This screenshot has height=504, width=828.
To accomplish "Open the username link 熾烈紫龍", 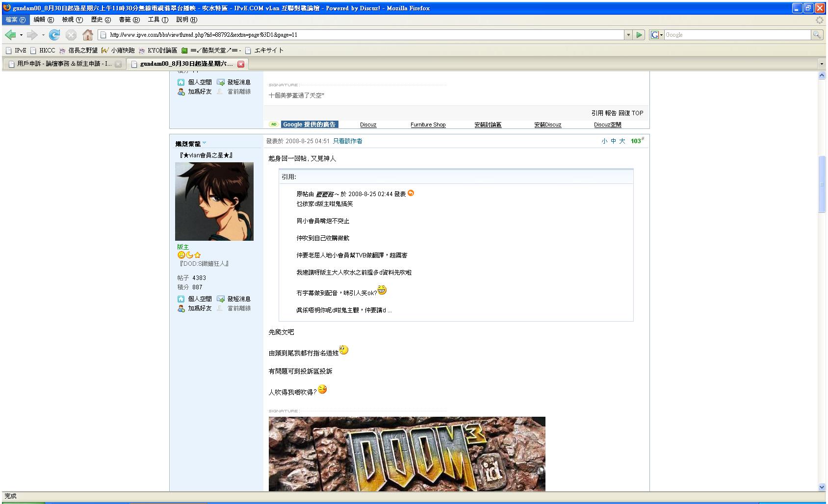I will [188, 144].
